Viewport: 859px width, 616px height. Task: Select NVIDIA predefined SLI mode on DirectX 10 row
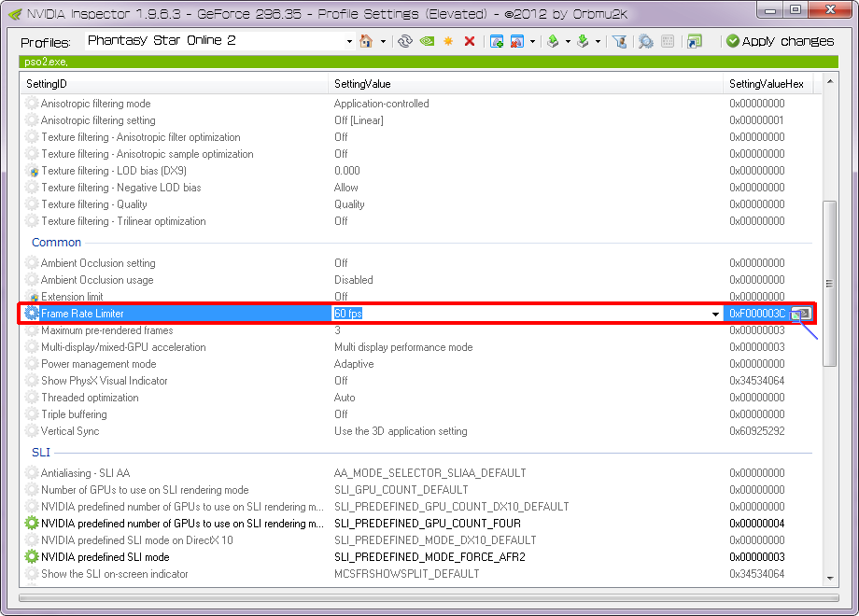point(419,539)
